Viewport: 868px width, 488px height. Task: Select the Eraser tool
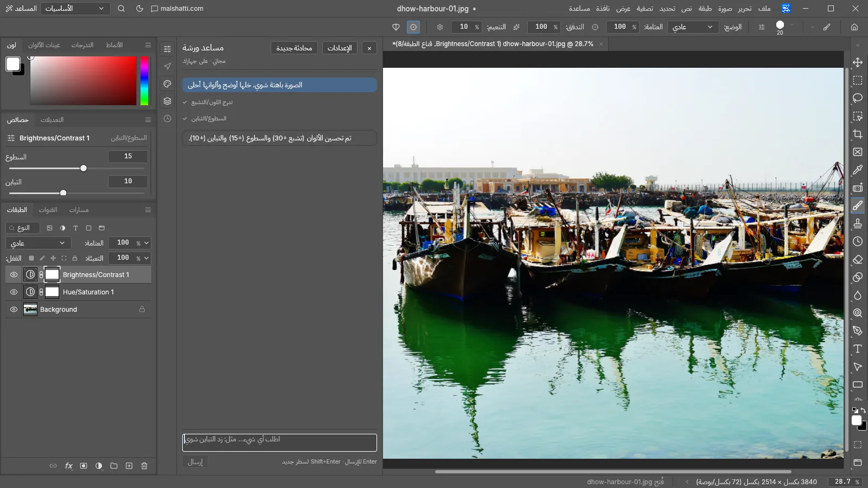point(858,259)
